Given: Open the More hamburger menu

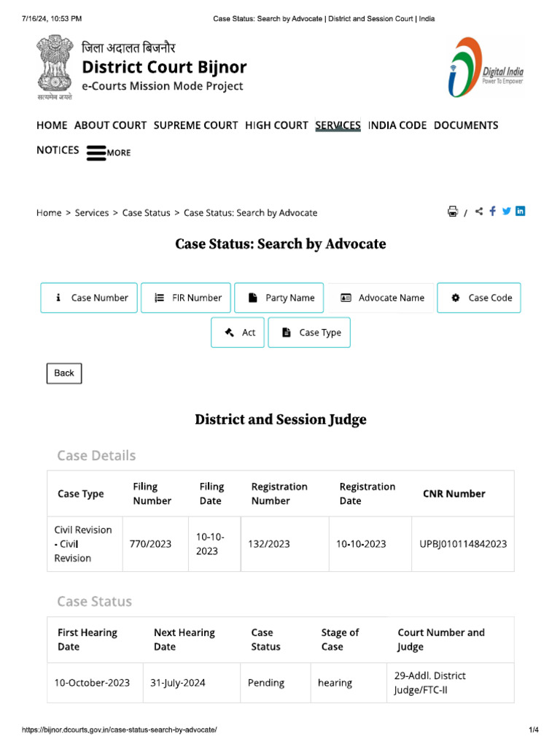Looking at the screenshot, I should [x=108, y=152].
